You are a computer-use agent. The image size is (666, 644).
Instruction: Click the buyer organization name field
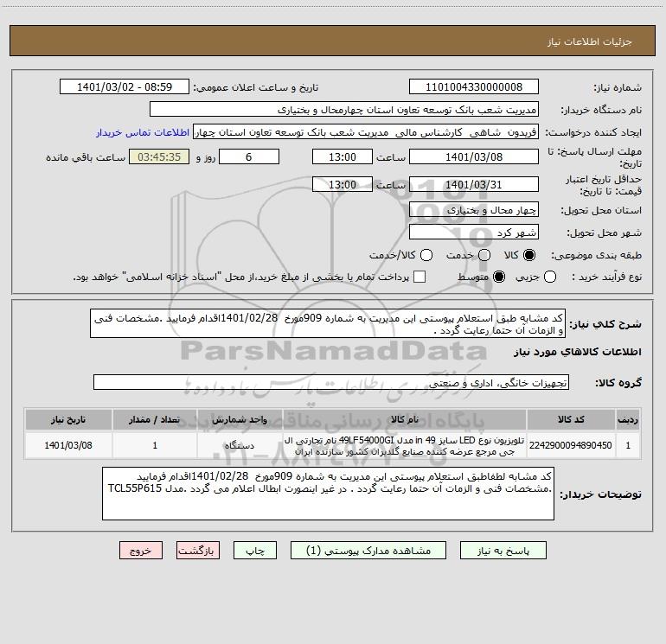(x=344, y=109)
